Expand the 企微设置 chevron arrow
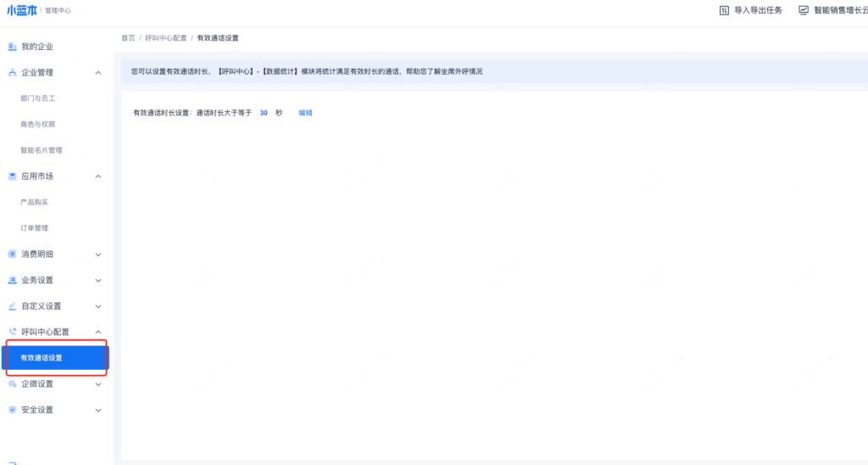The height and width of the screenshot is (465, 868). [98, 384]
